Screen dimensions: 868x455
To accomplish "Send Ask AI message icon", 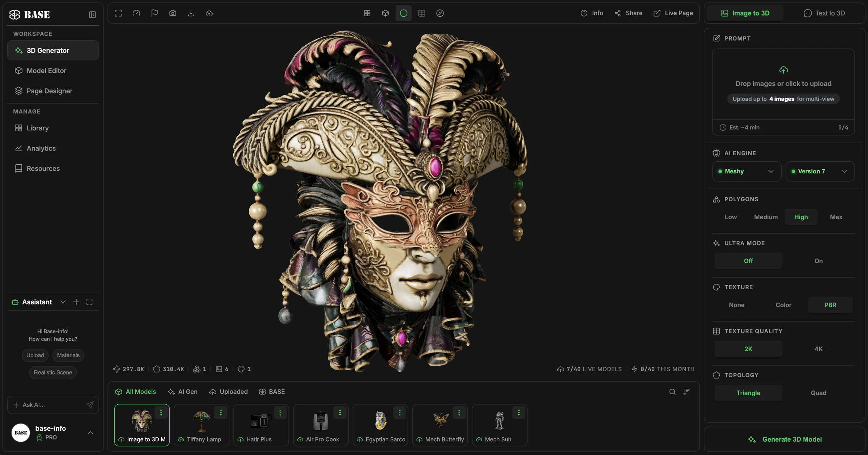I will point(90,405).
